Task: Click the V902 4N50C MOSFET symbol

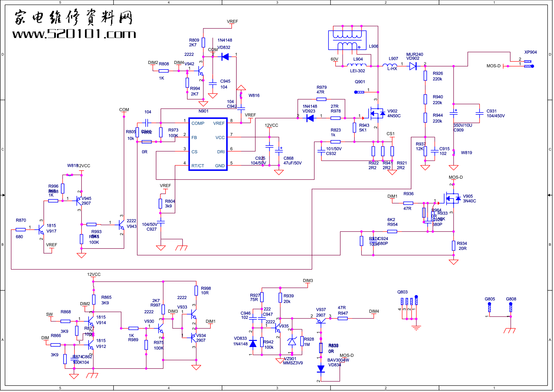Action: click(377, 113)
